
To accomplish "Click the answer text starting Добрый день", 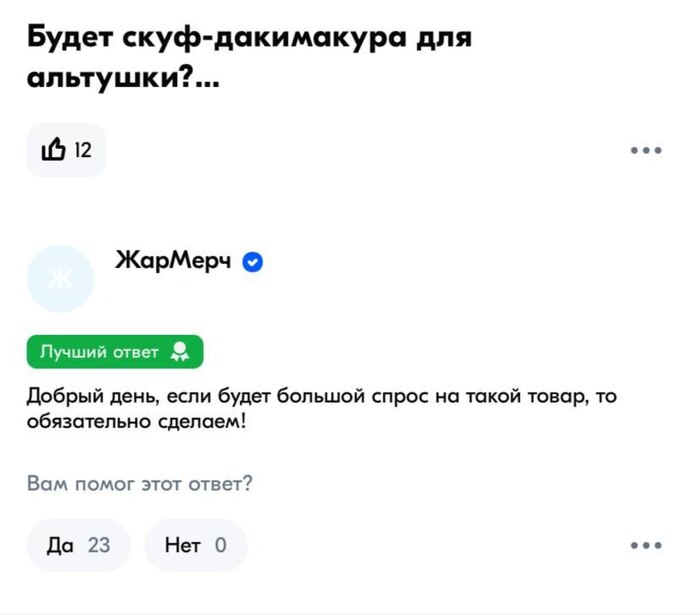I will point(320,410).
